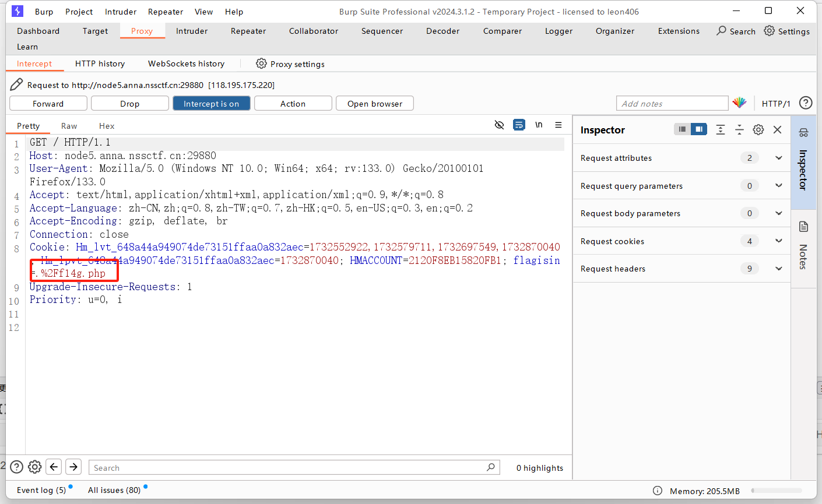Switch to the Comparer tab

503,31
